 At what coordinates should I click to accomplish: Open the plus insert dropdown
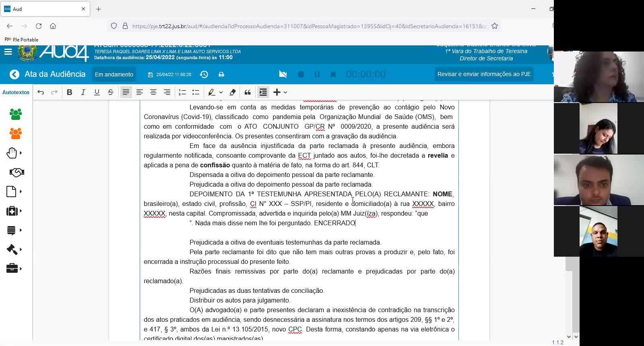[280, 92]
